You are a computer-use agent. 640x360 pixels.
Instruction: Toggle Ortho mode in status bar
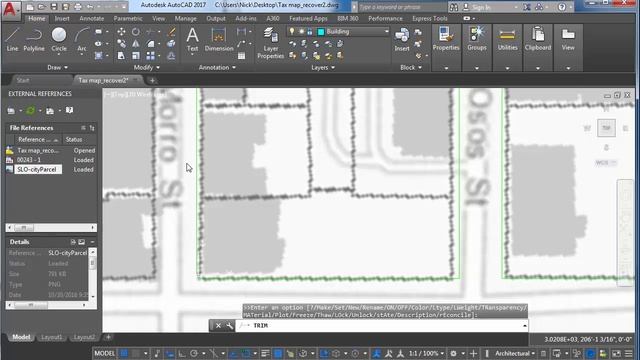(182, 353)
